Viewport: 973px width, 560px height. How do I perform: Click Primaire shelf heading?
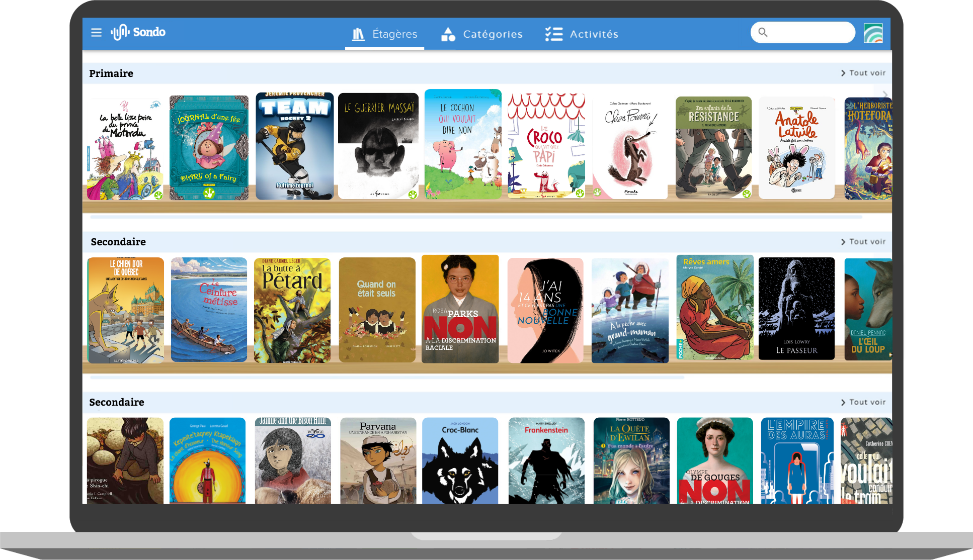pyautogui.click(x=111, y=73)
